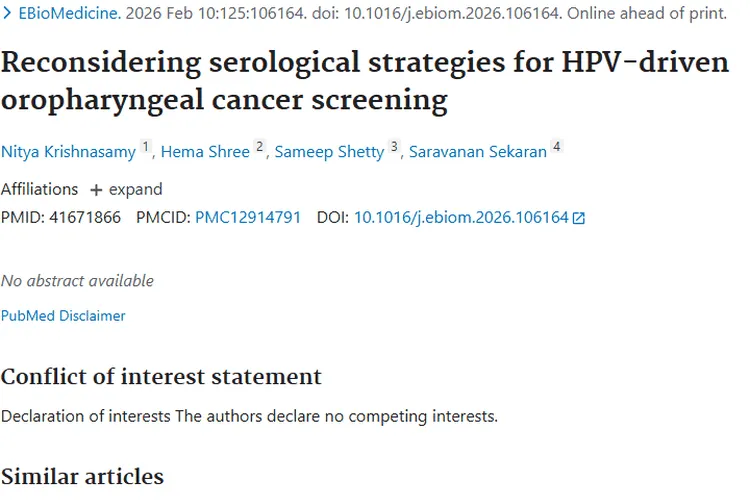Click the Conflict of interest statement heading

point(161,376)
